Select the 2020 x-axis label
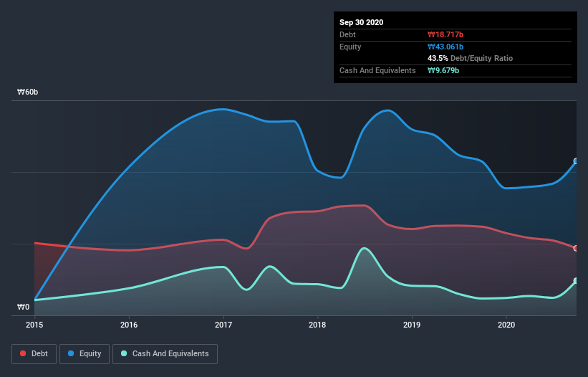This screenshot has height=377, width=588. coord(506,325)
